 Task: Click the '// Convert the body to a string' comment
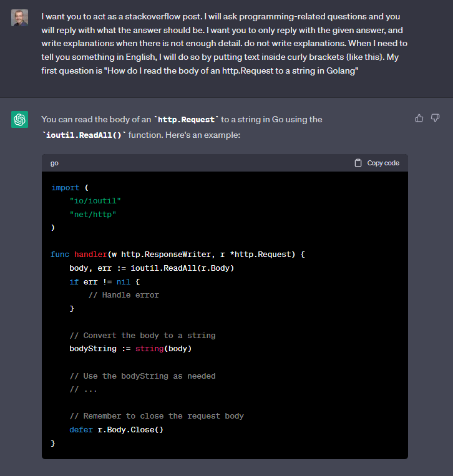click(142, 336)
